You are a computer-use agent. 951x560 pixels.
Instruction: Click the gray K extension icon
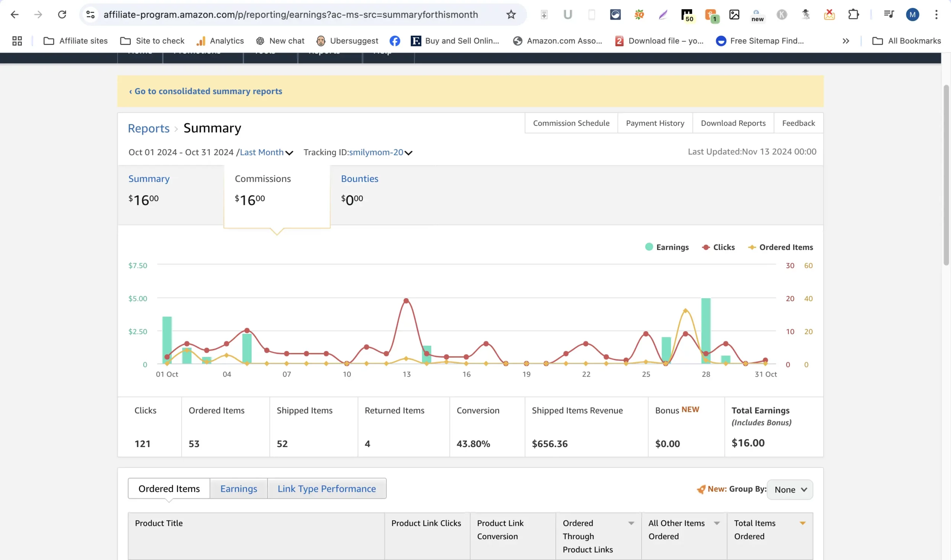(x=782, y=14)
